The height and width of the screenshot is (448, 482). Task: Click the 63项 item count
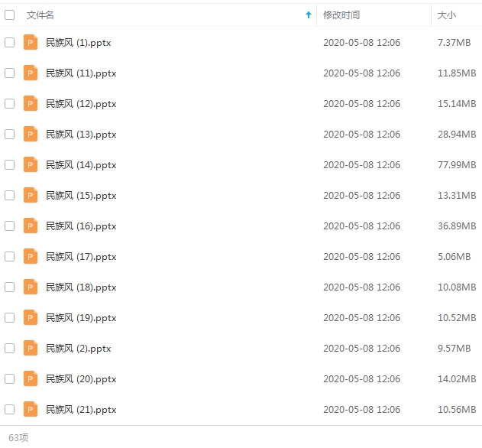(x=18, y=437)
